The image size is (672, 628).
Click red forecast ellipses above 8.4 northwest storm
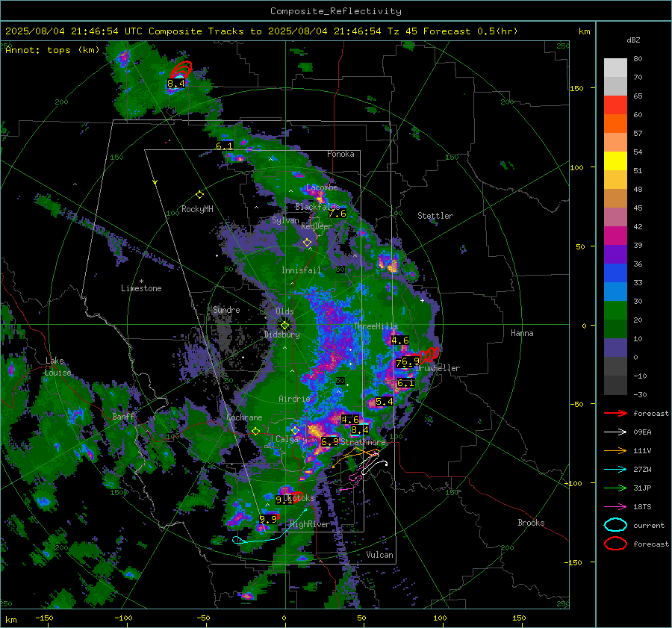(181, 69)
